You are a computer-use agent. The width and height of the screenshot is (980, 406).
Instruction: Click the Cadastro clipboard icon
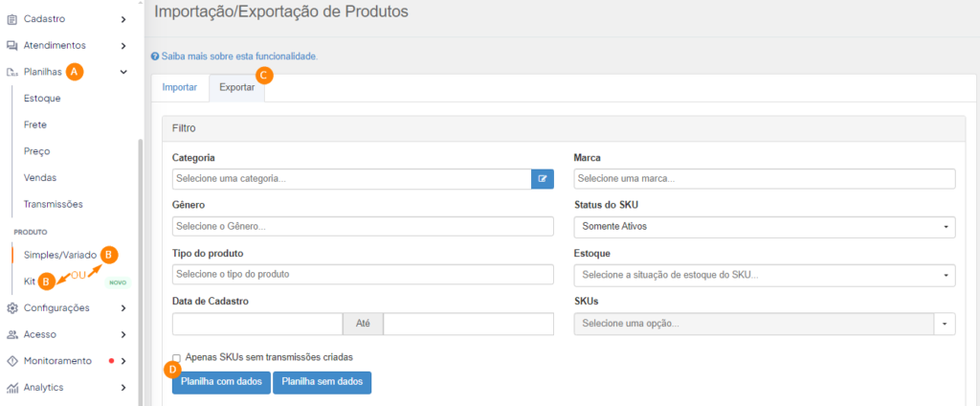click(x=11, y=19)
